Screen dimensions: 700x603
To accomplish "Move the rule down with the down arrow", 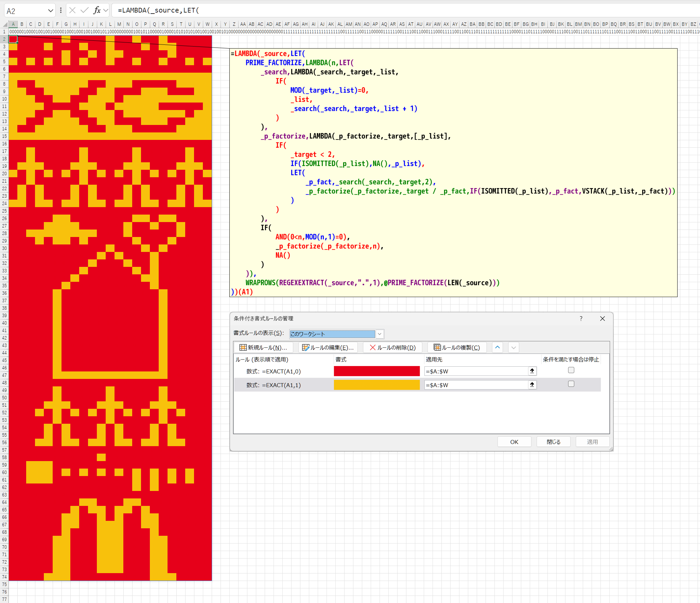I will click(513, 347).
